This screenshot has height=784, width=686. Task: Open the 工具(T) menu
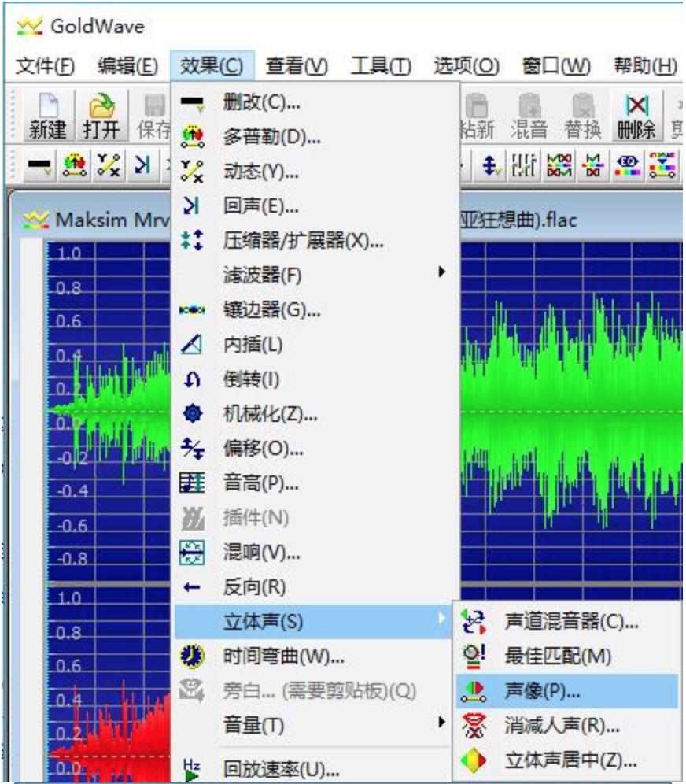381,65
